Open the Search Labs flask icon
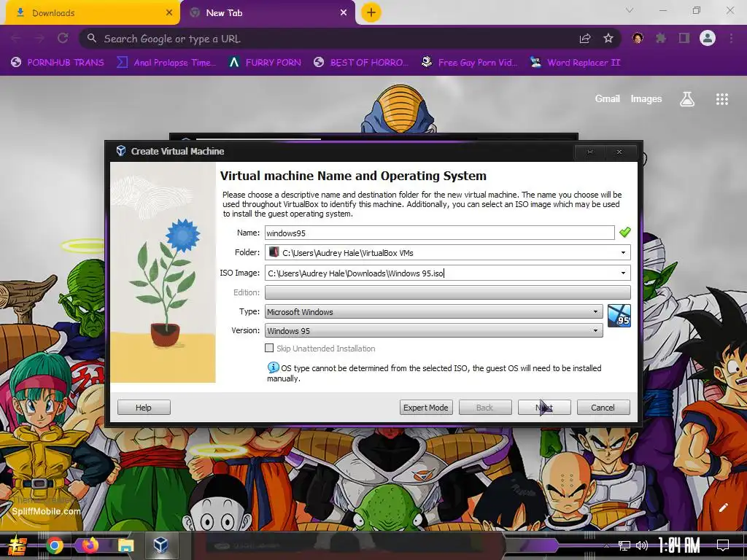Viewport: 747px width, 560px height. (x=687, y=99)
